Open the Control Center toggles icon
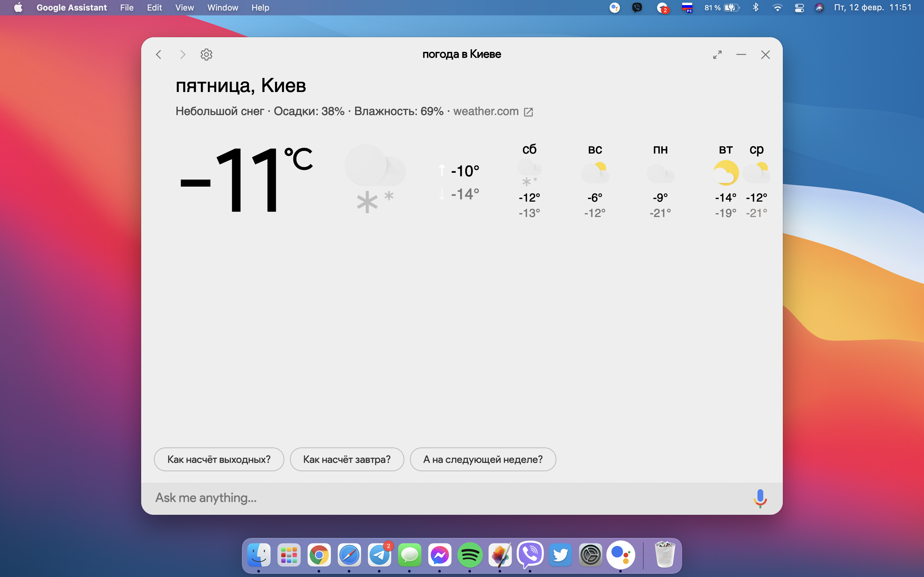 [x=799, y=8]
